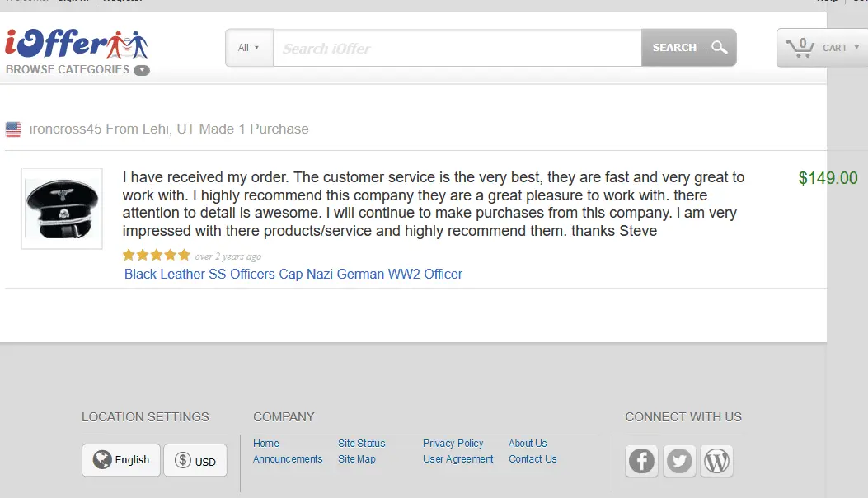The image size is (868, 498).
Task: Expand the Browse Categories dropdown
Action: coord(142,70)
